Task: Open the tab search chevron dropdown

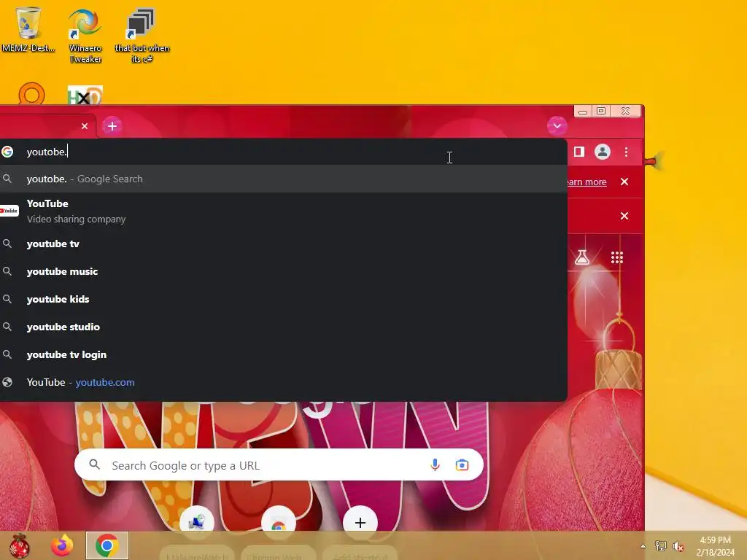Action: pos(557,126)
